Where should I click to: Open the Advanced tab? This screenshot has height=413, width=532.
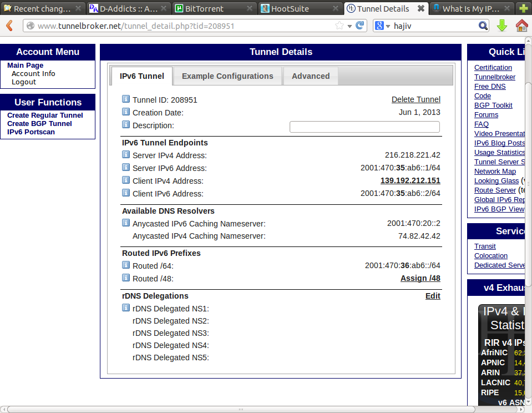tap(311, 76)
